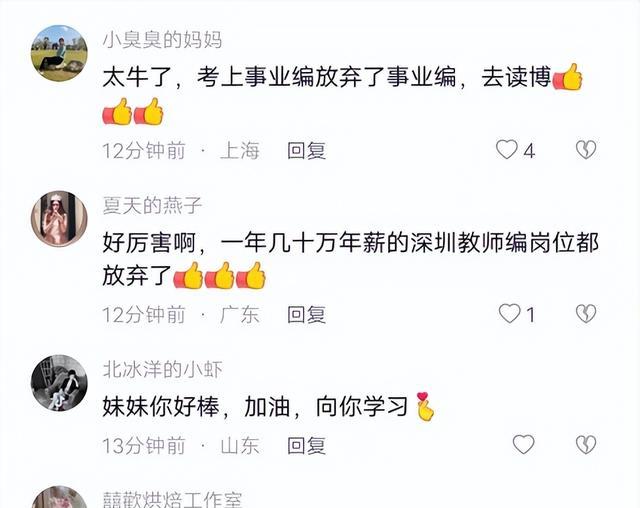Tap broken heart on 夏天的燕子 comment
Viewport: 640px width, 508px height.
tap(586, 314)
